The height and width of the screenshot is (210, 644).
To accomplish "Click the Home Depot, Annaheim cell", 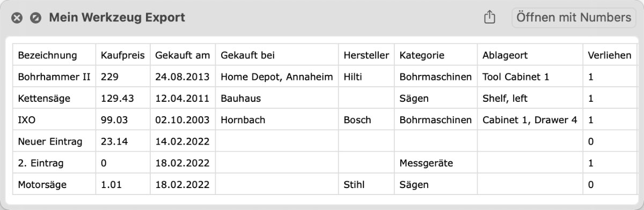I will pos(277,77).
